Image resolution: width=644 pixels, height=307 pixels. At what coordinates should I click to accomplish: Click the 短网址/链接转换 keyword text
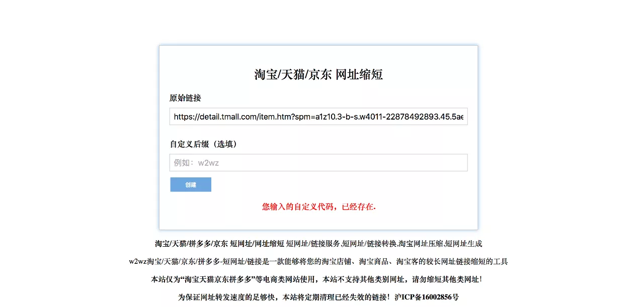(x=370, y=244)
